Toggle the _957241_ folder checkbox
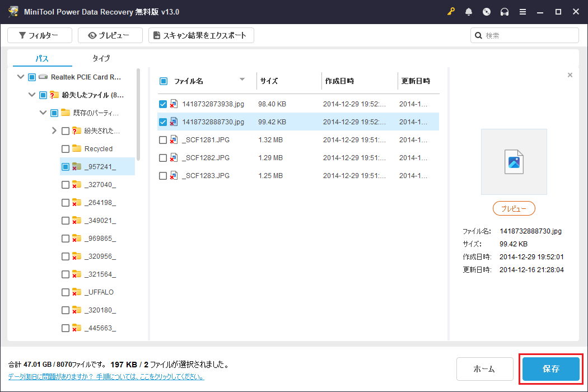 [66, 166]
